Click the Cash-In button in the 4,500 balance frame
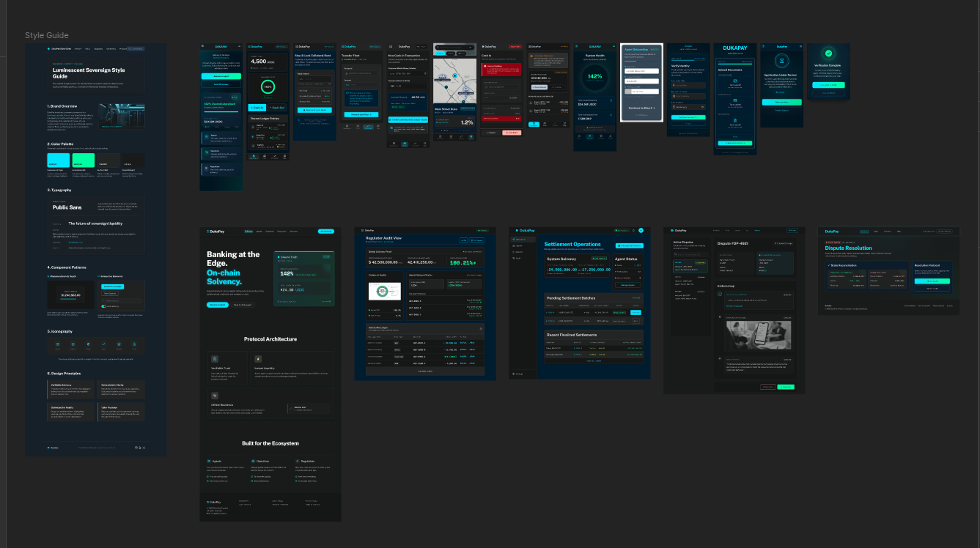980x548 pixels. pyautogui.click(x=259, y=108)
